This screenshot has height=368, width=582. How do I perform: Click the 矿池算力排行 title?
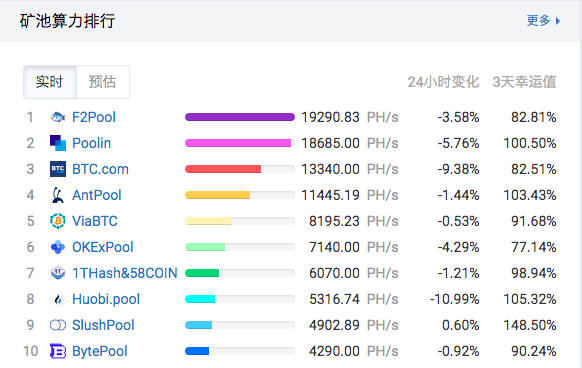67,21
